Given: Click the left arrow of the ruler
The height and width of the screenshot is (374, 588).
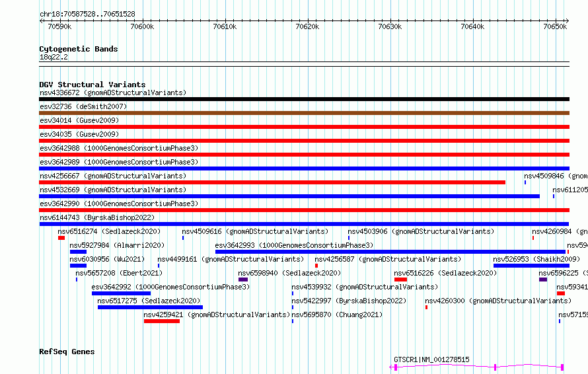Looking at the screenshot, I should [x=41, y=21].
